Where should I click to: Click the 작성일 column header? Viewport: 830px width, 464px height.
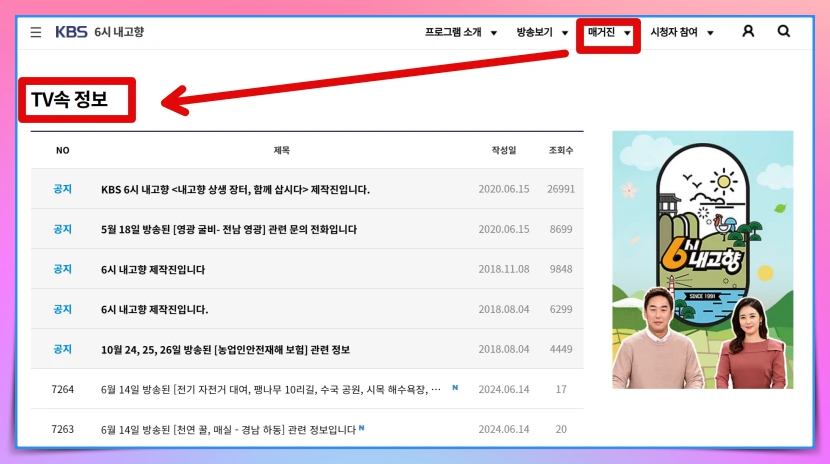click(503, 150)
